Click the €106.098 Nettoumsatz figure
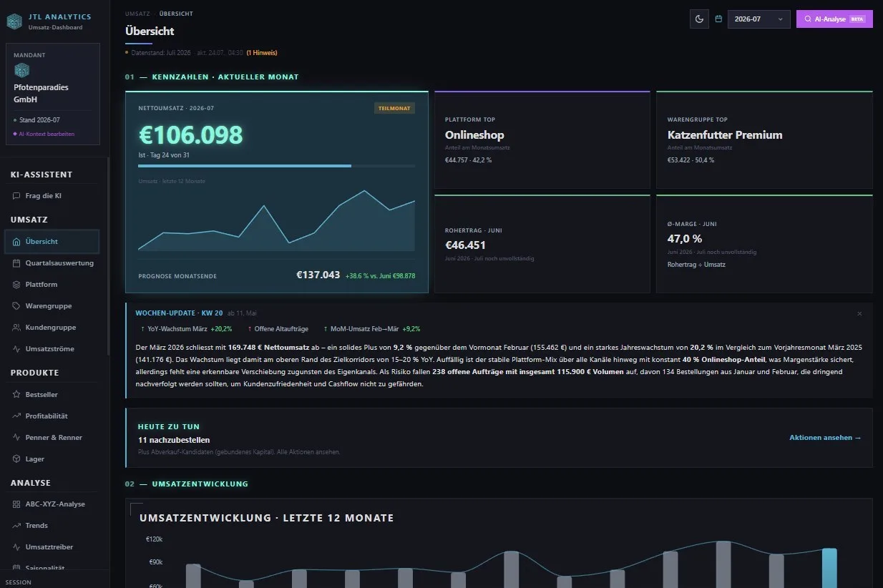883x588 pixels. [190, 135]
